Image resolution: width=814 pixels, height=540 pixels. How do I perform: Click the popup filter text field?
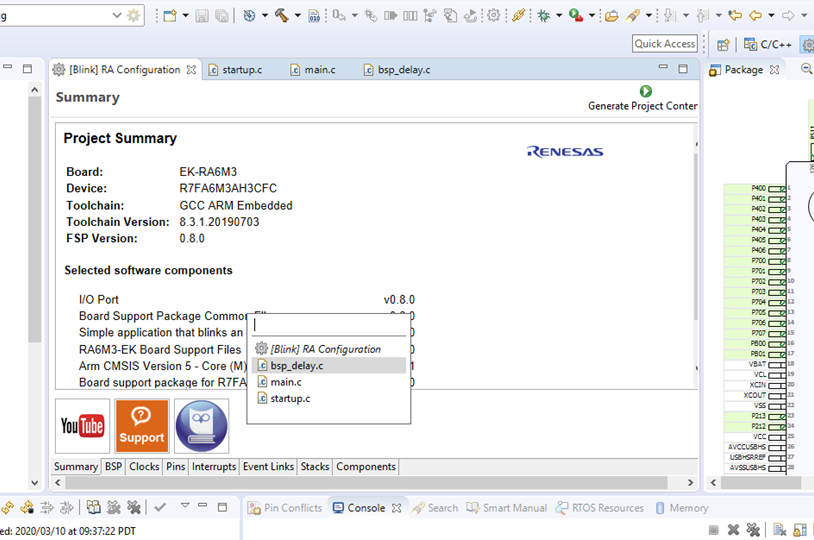click(x=328, y=325)
